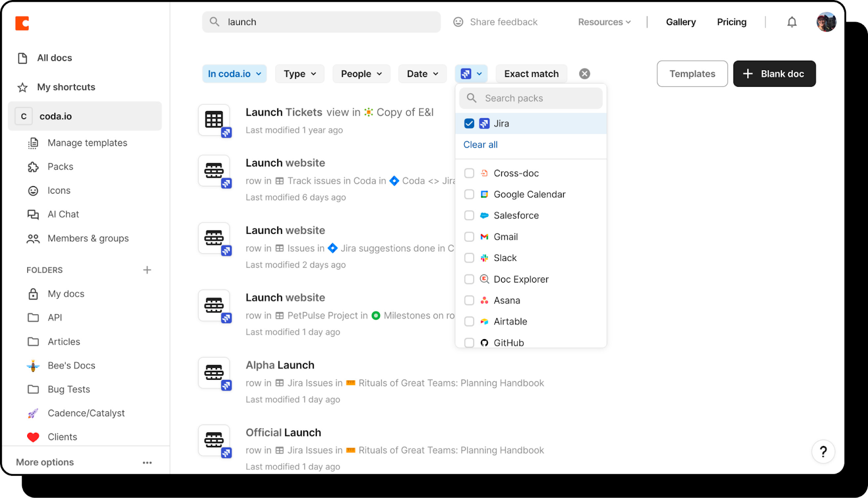
Task: Click the Bee's Docs bee icon
Action: (33, 366)
